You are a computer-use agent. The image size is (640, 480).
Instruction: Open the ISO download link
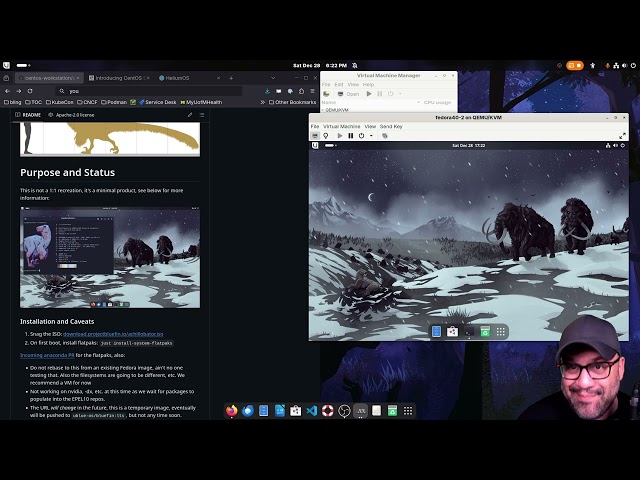pos(113,334)
